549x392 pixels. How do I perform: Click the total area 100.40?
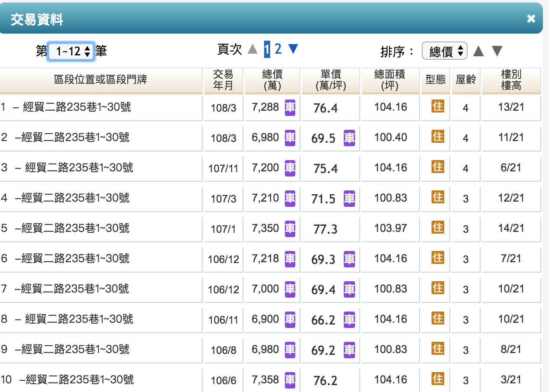[x=391, y=138]
